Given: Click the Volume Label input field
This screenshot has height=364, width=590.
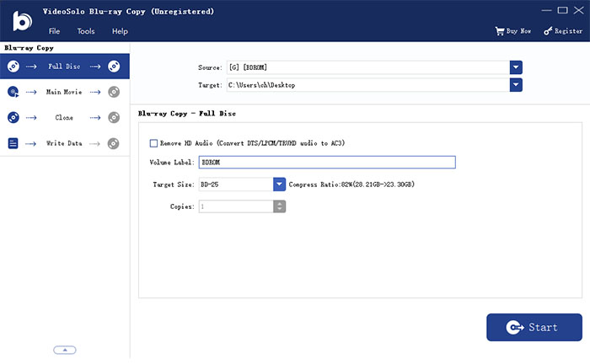Looking at the screenshot, I should [x=327, y=162].
